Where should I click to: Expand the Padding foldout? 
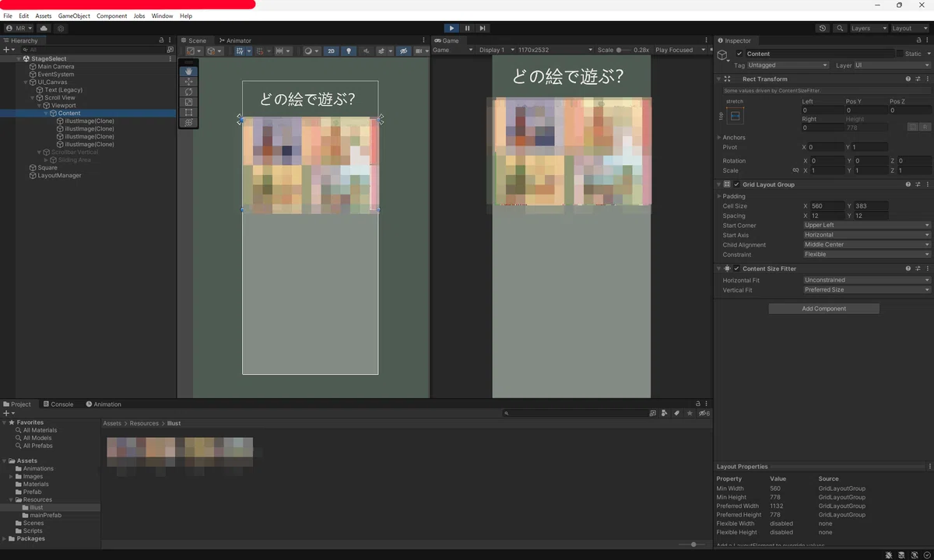point(719,196)
